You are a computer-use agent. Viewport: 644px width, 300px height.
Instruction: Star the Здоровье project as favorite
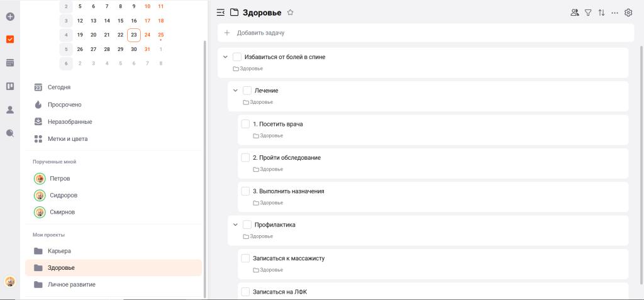pyautogui.click(x=290, y=12)
